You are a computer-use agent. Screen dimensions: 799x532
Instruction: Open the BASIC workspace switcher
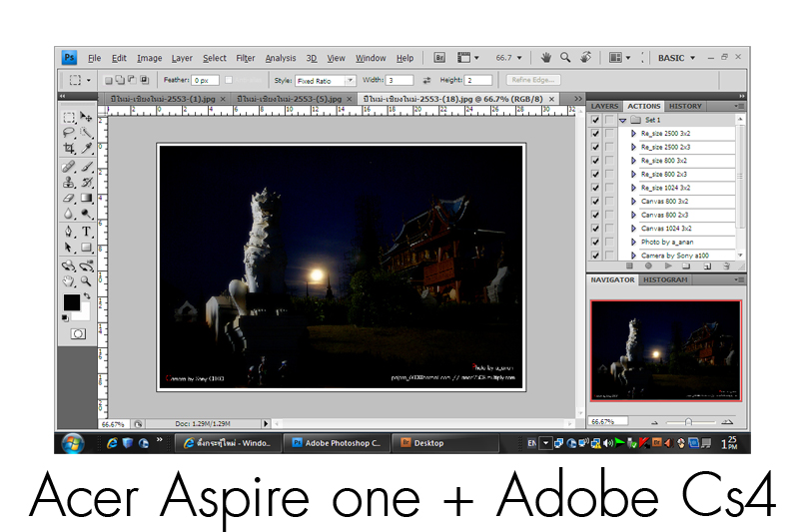[676, 58]
